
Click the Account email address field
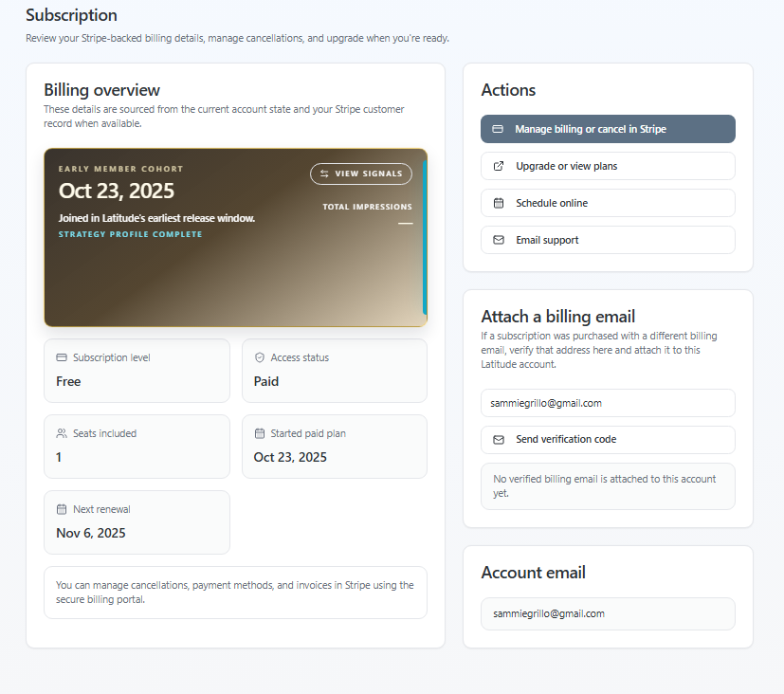tap(608, 613)
